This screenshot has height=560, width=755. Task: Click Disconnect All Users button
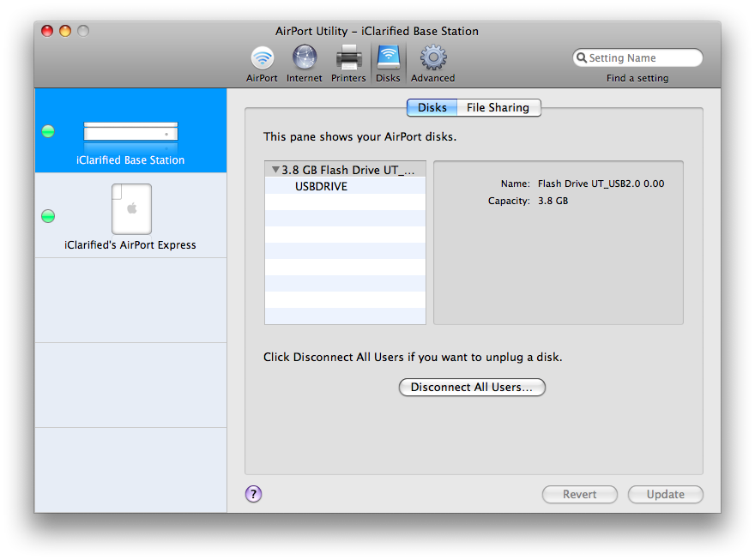pyautogui.click(x=472, y=388)
